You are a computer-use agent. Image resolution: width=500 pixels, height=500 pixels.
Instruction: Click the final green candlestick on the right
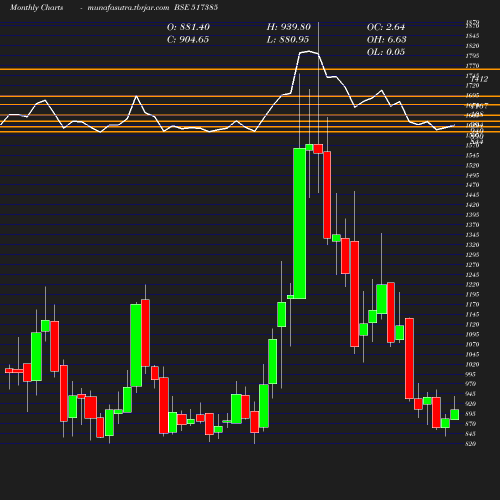(x=454, y=415)
